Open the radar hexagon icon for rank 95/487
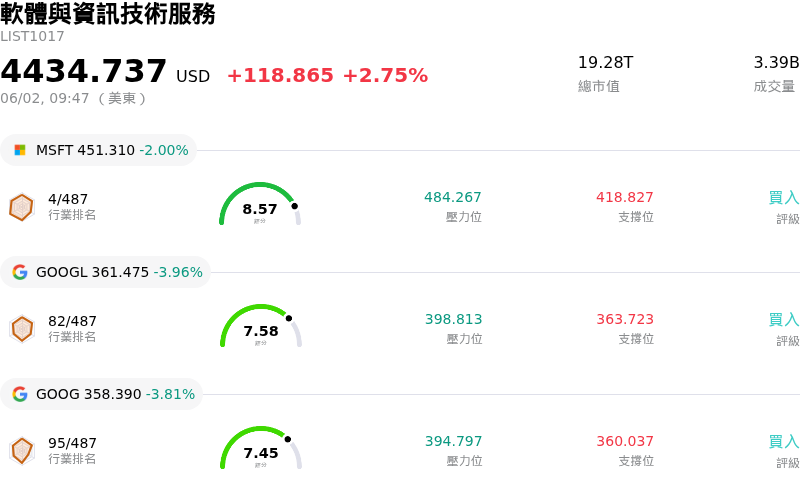This screenshot has width=800, height=488. 22,451
